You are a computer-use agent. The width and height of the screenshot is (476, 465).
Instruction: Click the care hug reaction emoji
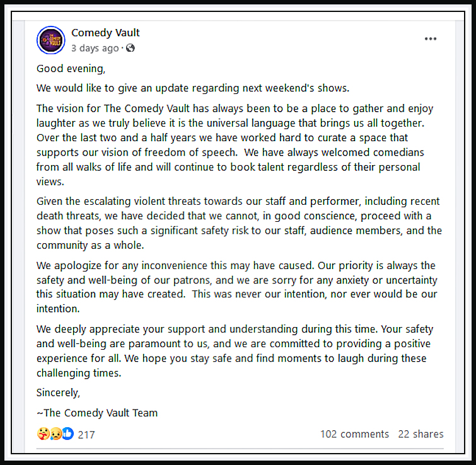point(43,433)
